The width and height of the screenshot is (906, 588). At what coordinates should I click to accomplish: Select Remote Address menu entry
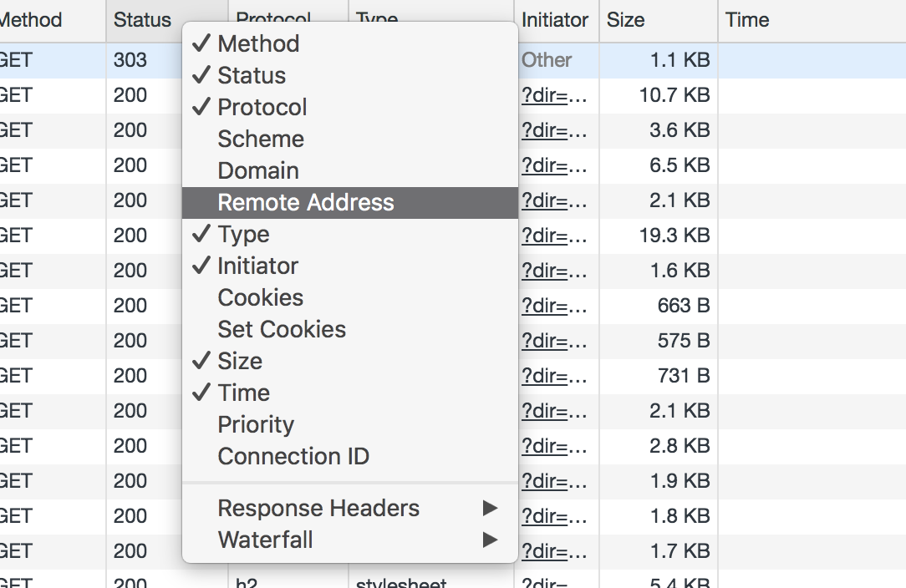click(349, 203)
